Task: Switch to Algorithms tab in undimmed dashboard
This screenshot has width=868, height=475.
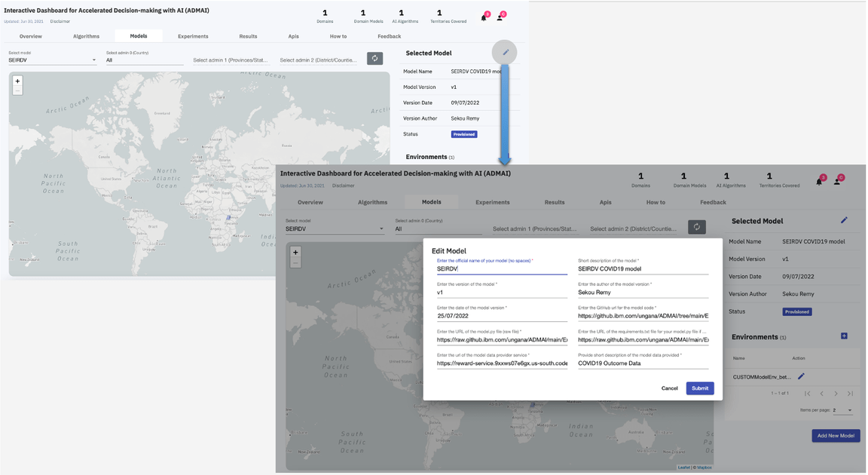Action: [86, 36]
